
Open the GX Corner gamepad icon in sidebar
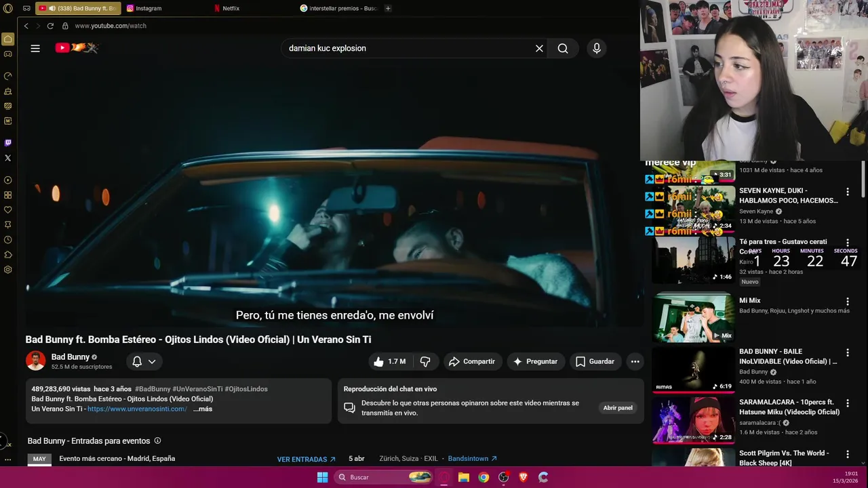8,54
